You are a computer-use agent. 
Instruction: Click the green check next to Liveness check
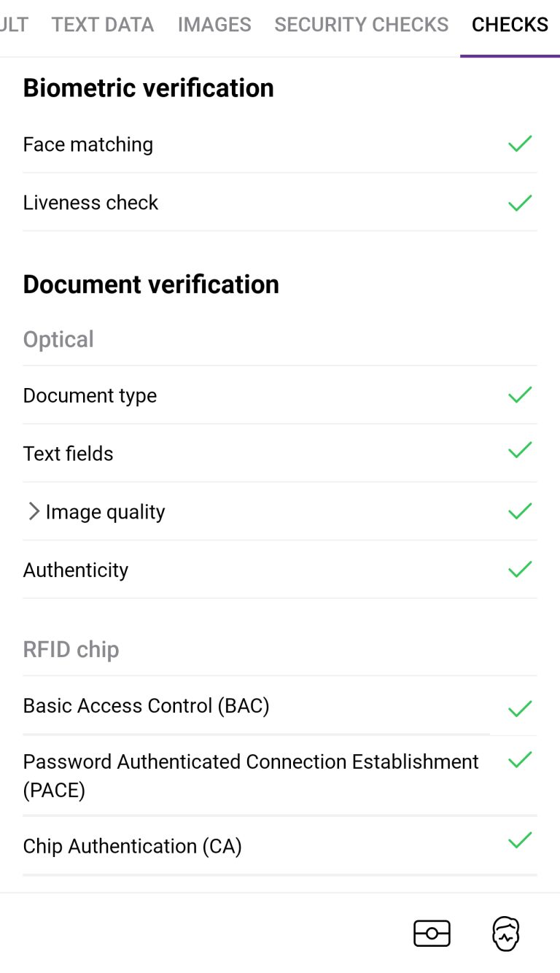click(x=520, y=202)
